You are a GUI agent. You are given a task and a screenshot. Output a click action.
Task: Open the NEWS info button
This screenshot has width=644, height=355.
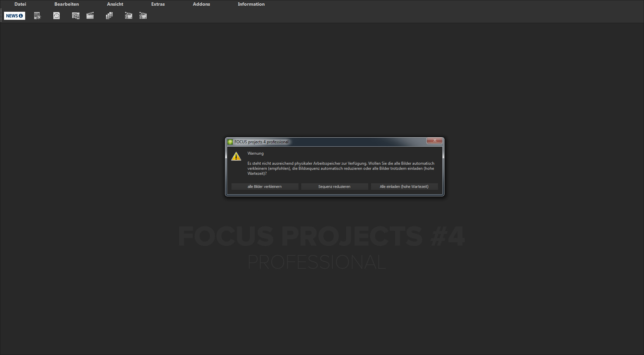pos(14,16)
